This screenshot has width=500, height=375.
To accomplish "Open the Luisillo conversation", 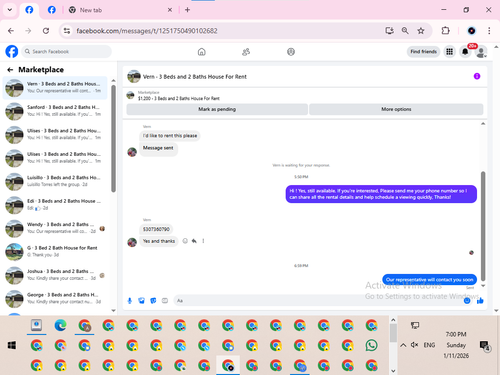I will tap(55, 181).
